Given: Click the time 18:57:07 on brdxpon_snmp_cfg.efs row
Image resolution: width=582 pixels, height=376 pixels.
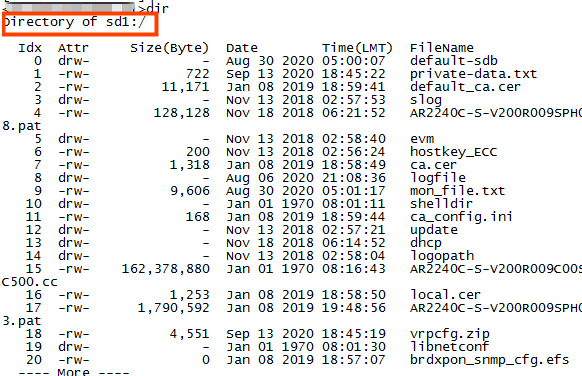Looking at the screenshot, I should tap(354, 360).
